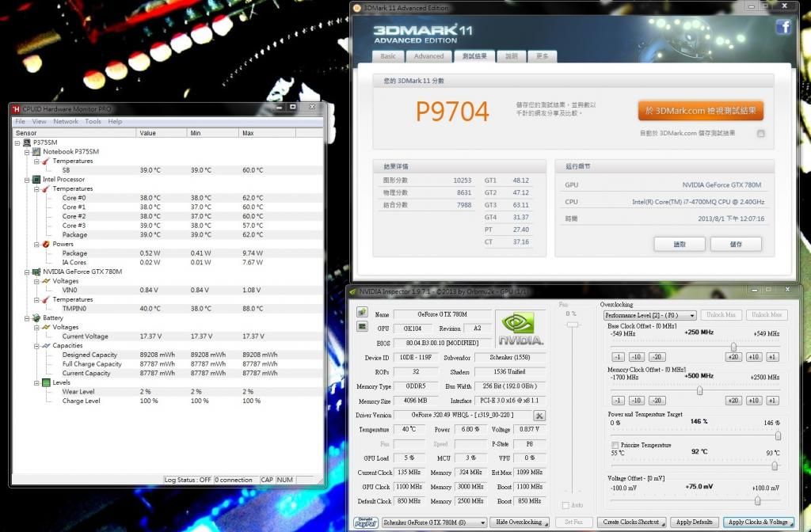Collapse the Powers node
This screenshot has height=532, width=811.
(36, 245)
